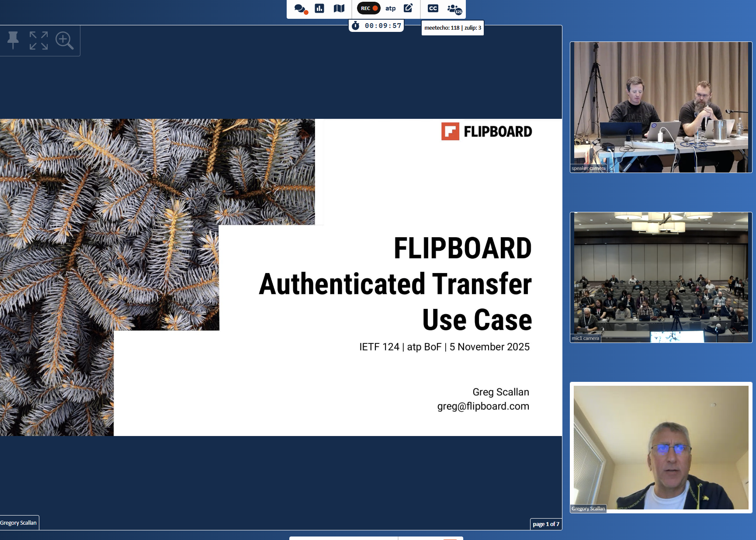Select the mic1 camera video
The width and height of the screenshot is (756, 540).
(x=661, y=277)
